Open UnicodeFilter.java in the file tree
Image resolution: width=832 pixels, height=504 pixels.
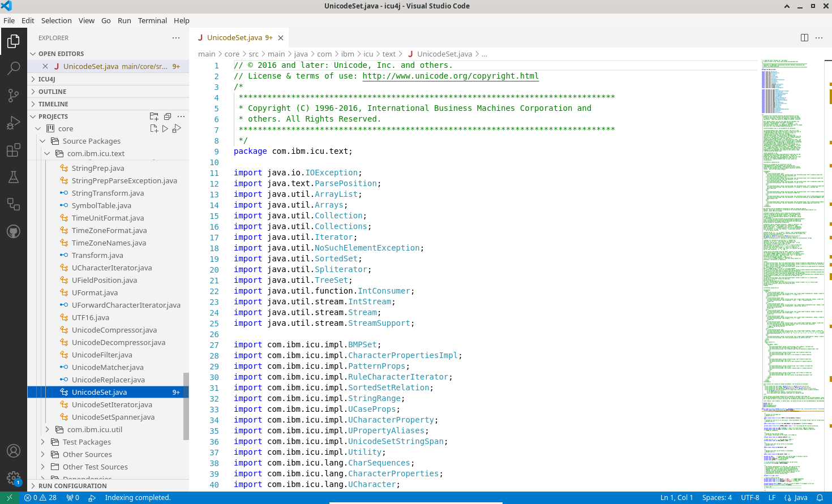[102, 355]
